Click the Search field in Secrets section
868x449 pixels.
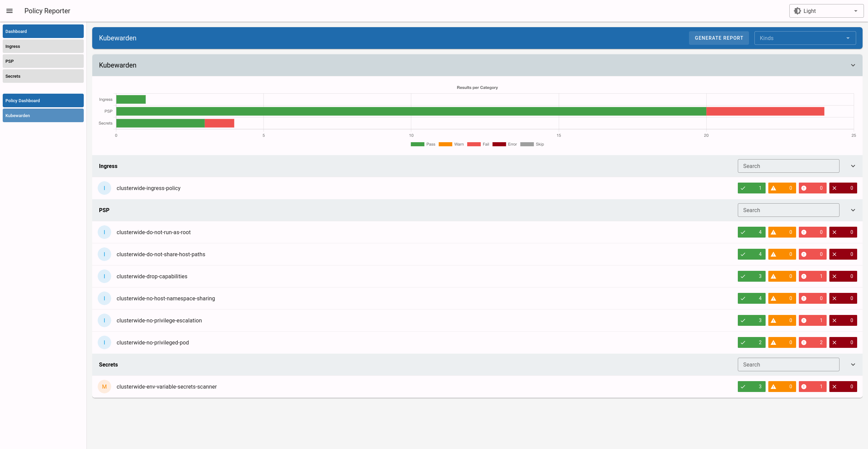point(788,364)
